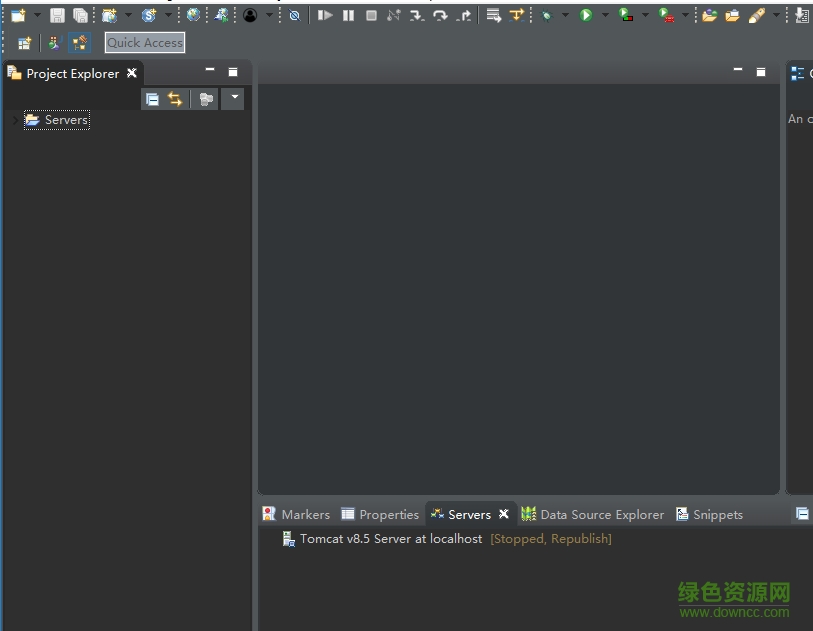Image resolution: width=813 pixels, height=631 pixels.
Task: Click the Skip All Breakpoints icon
Action: click(x=294, y=15)
